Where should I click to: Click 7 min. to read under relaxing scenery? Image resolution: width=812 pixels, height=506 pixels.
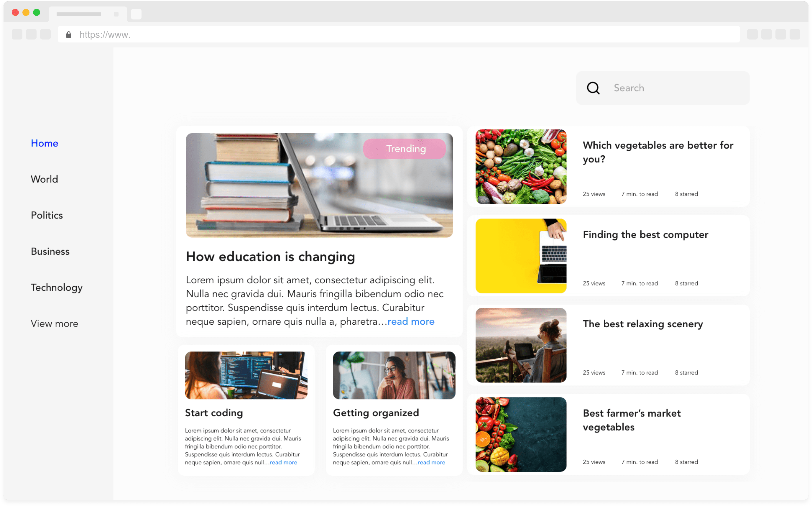[639, 373]
